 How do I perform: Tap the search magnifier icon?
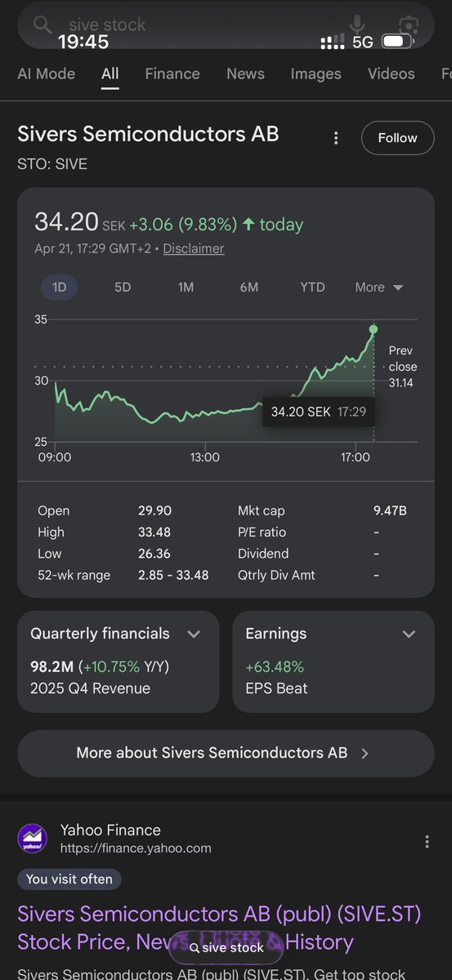pos(43,24)
